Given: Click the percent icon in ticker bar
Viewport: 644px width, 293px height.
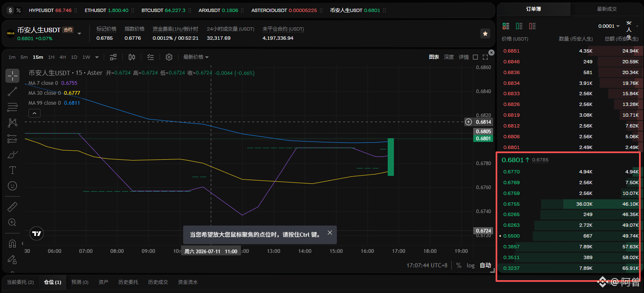Looking at the screenshot, I should pyautogui.click(x=19, y=10).
